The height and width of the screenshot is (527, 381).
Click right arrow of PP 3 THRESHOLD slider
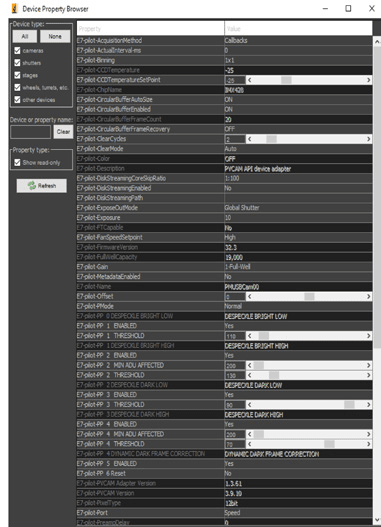click(x=369, y=405)
